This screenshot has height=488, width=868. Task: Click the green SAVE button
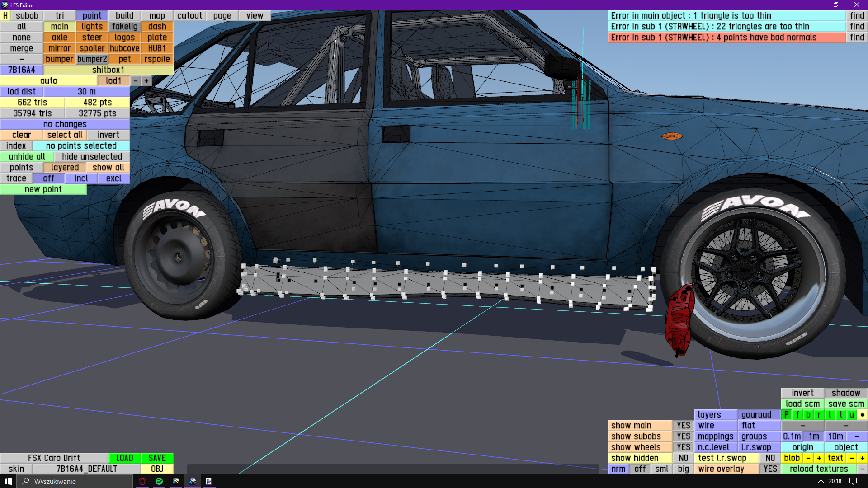click(157, 458)
